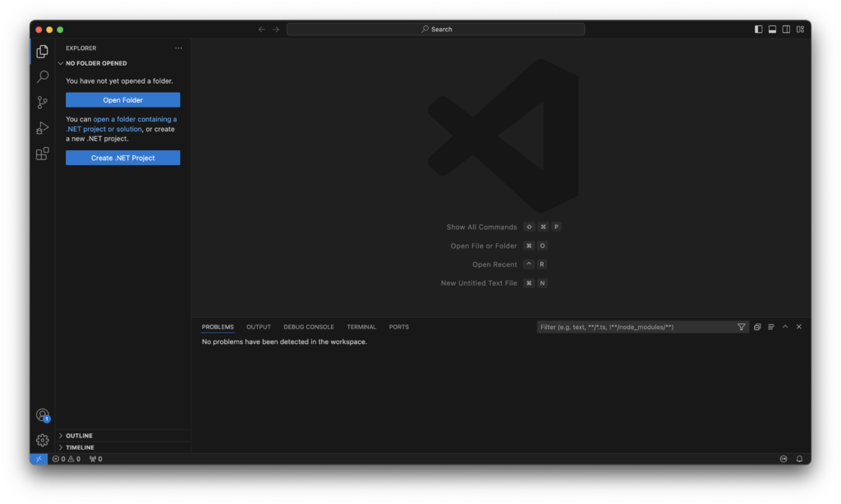The width and height of the screenshot is (841, 504).
Task: Open the Run and Debug view
Action: click(42, 127)
